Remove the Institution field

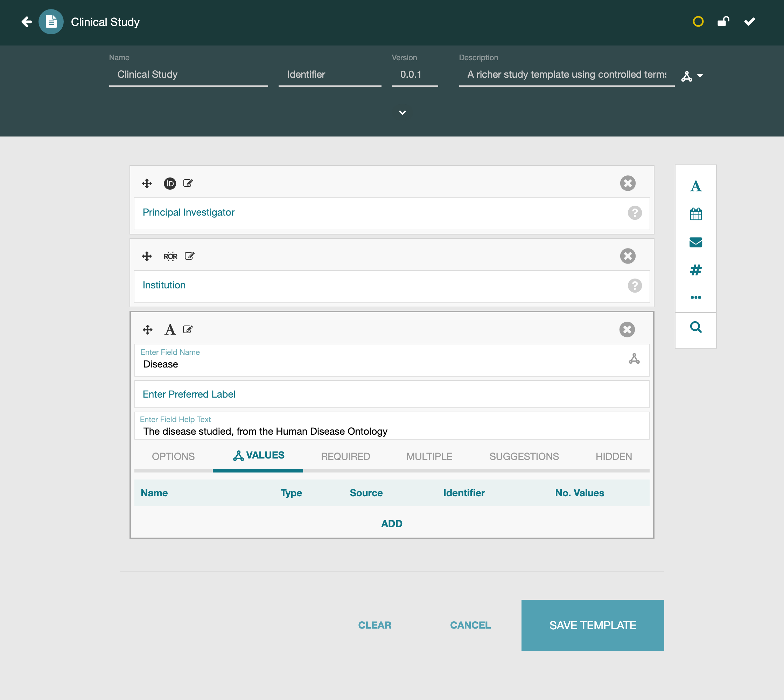tap(628, 256)
